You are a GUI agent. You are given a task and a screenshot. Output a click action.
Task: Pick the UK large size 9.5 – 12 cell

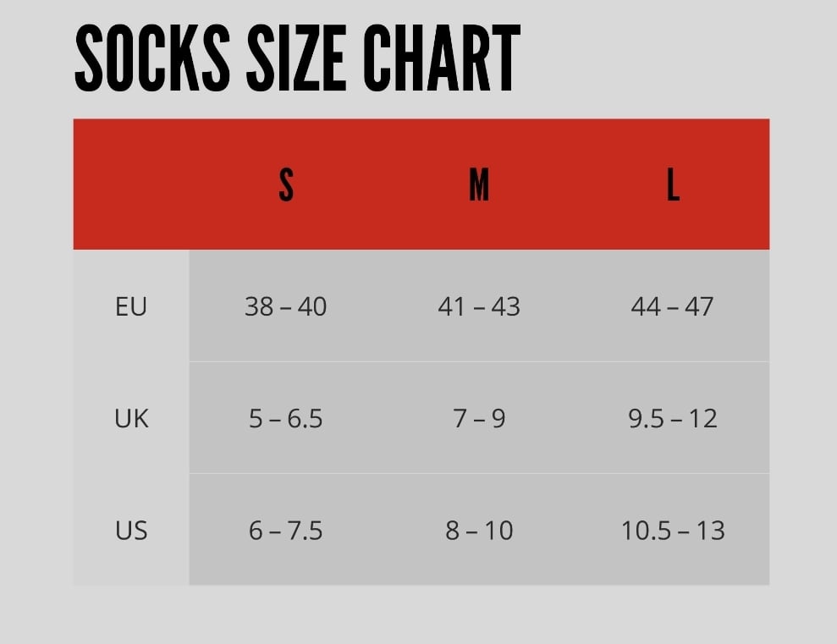point(673,418)
